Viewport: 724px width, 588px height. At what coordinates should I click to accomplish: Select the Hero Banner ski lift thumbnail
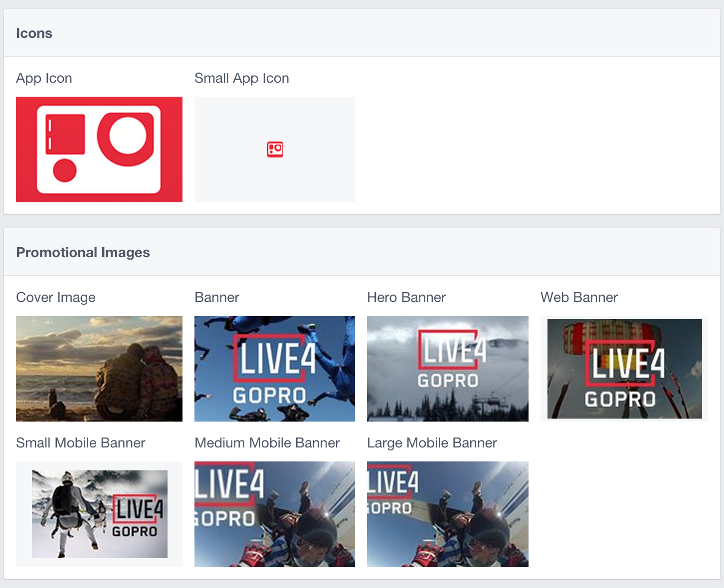click(448, 369)
